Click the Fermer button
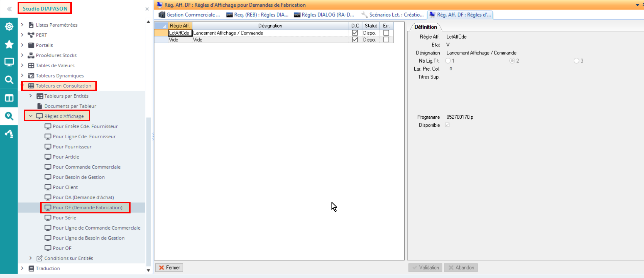Screen dimensions: 644x278 169,268
